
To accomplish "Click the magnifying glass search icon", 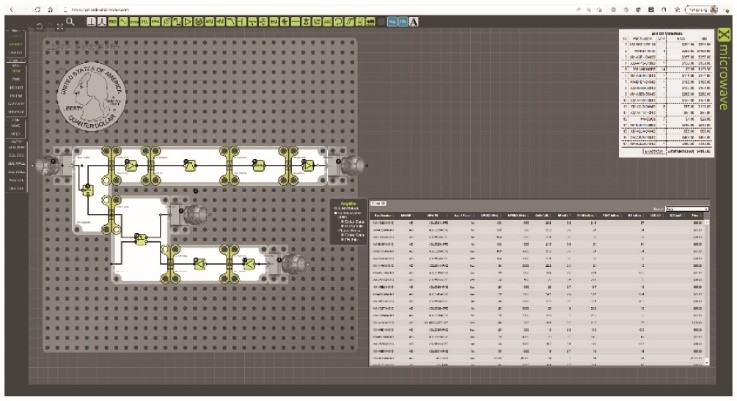I will click(x=70, y=22).
